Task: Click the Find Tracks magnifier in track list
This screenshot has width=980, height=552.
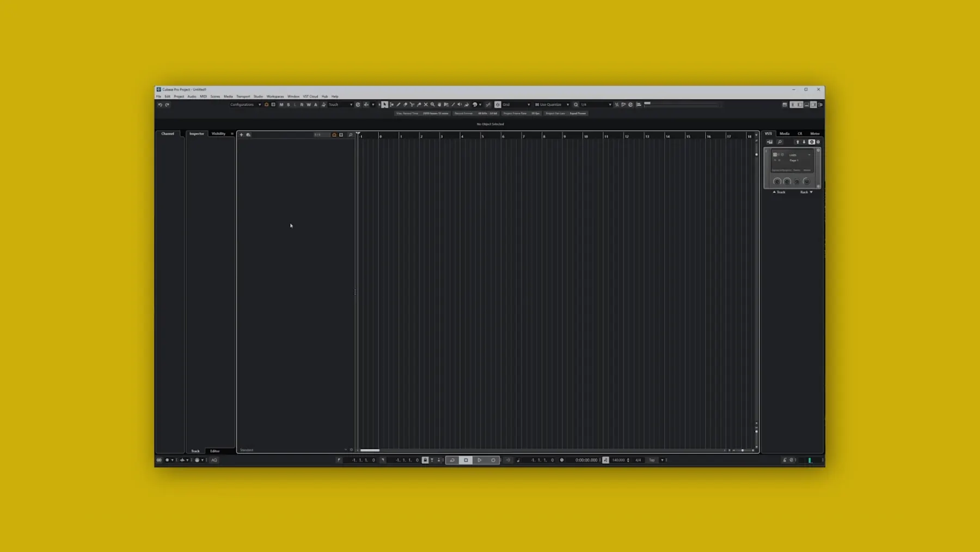Action: coord(350,135)
